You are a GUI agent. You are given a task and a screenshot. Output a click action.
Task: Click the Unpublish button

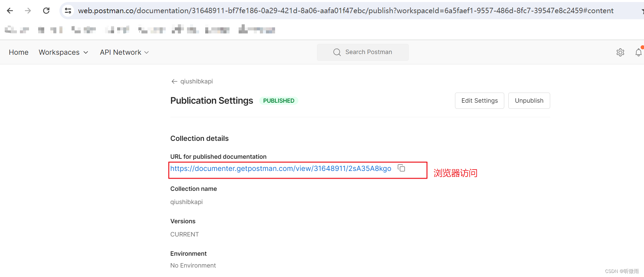(x=529, y=101)
